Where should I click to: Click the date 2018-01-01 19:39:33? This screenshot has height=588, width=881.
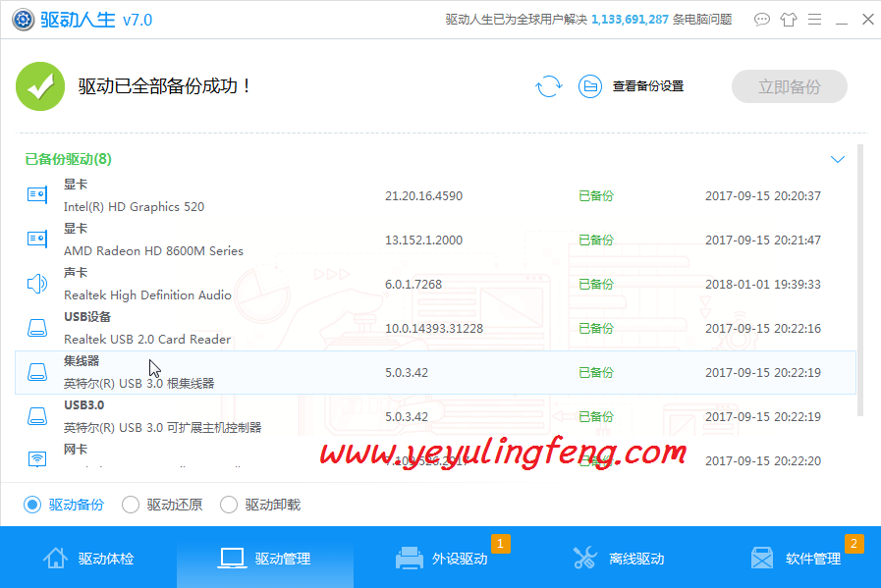click(x=763, y=284)
